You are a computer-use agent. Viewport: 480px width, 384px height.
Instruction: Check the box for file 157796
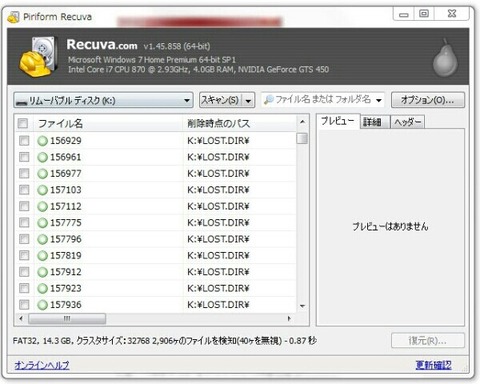tap(24, 239)
